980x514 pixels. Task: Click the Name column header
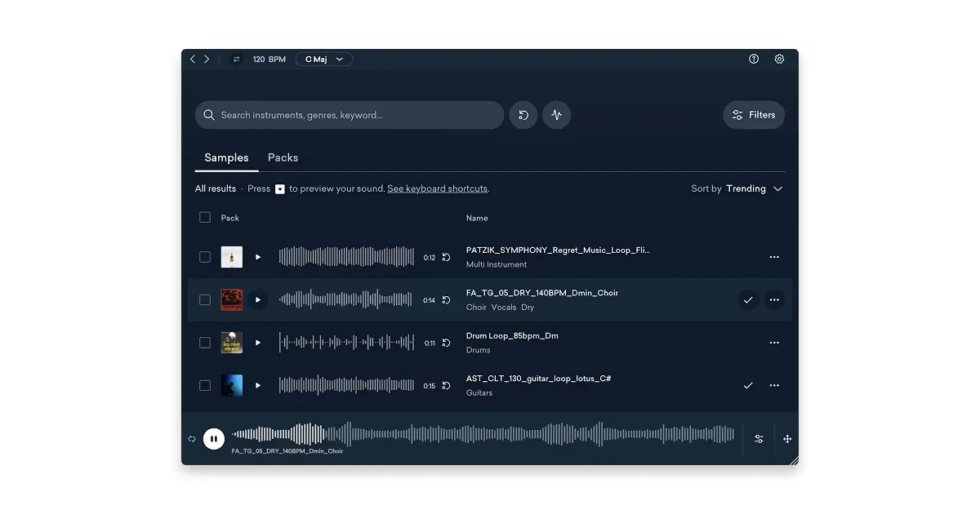pyautogui.click(x=477, y=218)
